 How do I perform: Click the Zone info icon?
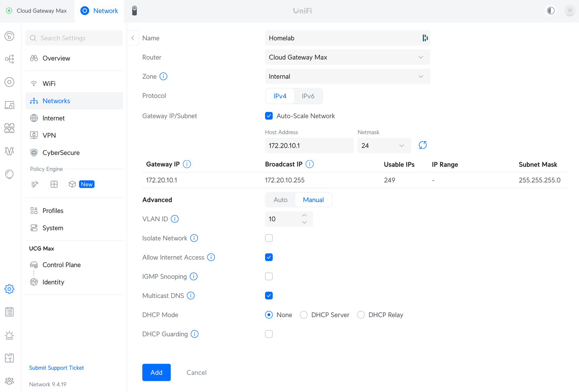(163, 76)
